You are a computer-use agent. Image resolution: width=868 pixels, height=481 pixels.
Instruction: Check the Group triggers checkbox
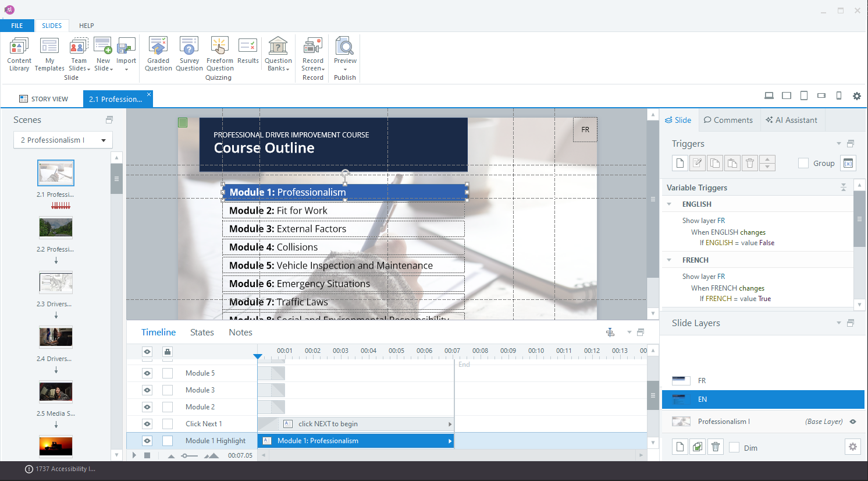[803, 163]
